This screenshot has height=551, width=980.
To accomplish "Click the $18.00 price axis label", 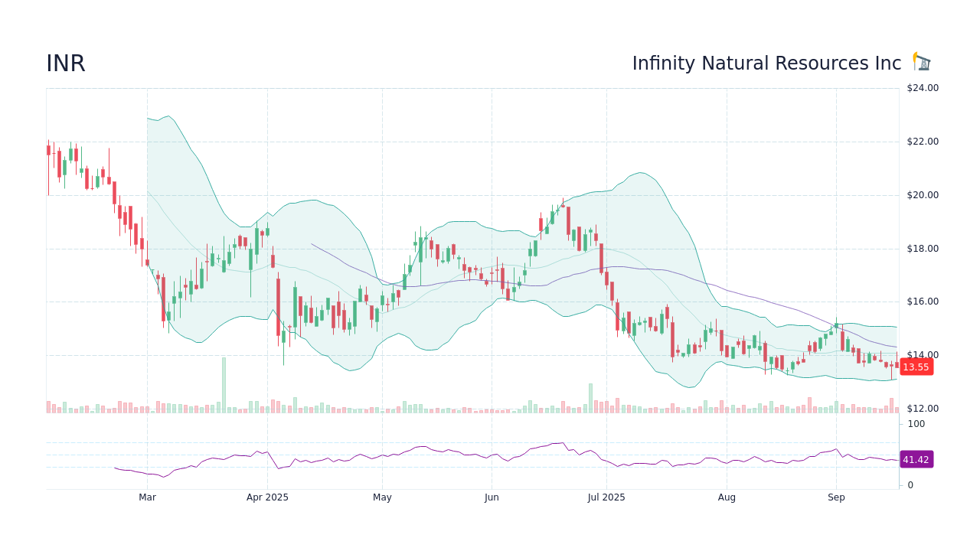I will pos(923,248).
